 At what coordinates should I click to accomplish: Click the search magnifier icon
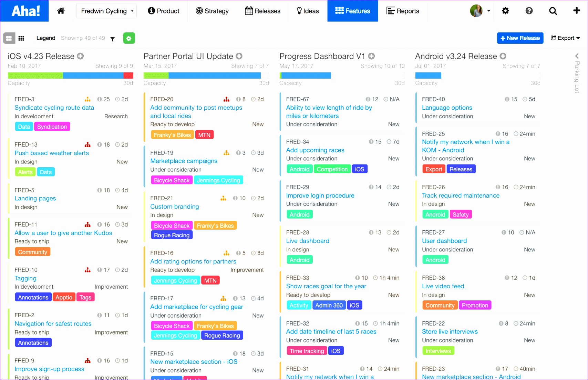553,11
